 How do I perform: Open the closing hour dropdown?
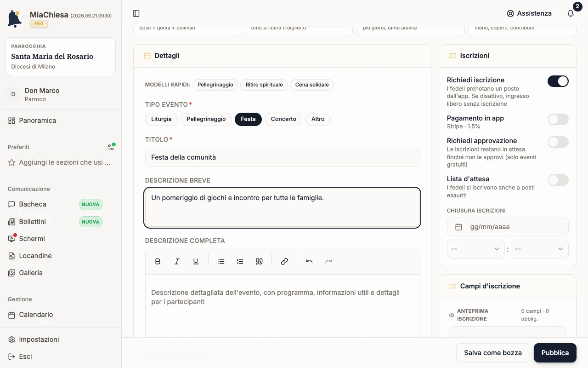(475, 249)
